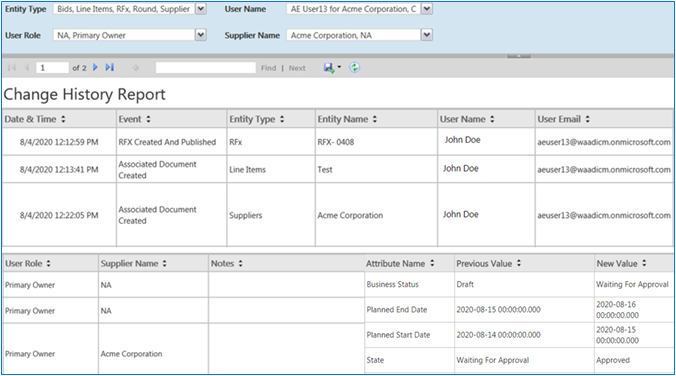This screenshot has width=676, height=376.
Task: Sort by Date & Time column arrows
Action: point(63,119)
